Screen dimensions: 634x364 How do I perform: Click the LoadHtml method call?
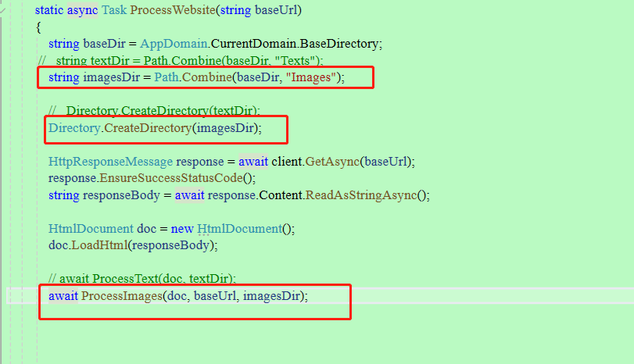coord(99,245)
